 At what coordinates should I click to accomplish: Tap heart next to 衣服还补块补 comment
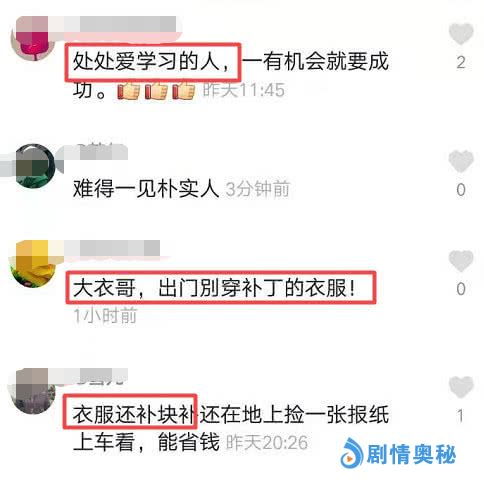point(461,387)
